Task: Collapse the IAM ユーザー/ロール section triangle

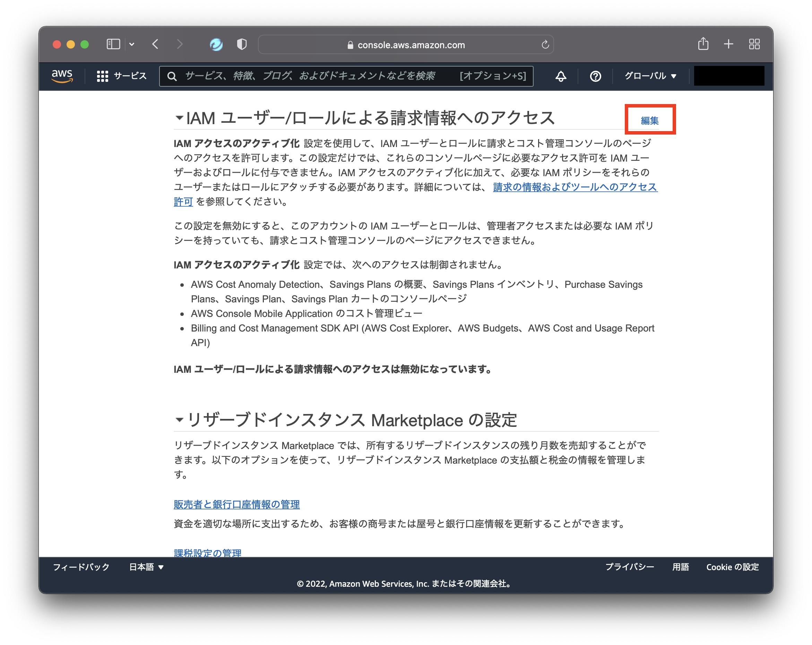Action: pos(179,118)
